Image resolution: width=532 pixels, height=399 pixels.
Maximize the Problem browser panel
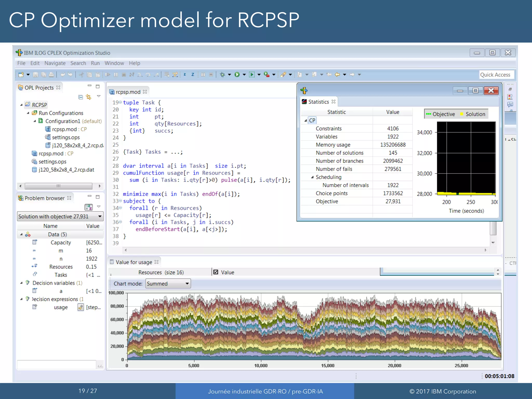pos(98,197)
